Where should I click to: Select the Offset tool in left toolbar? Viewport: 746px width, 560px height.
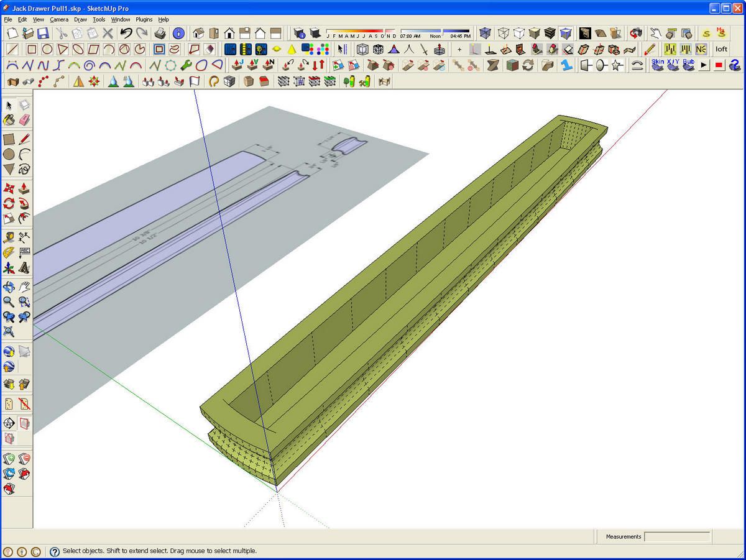[24, 218]
